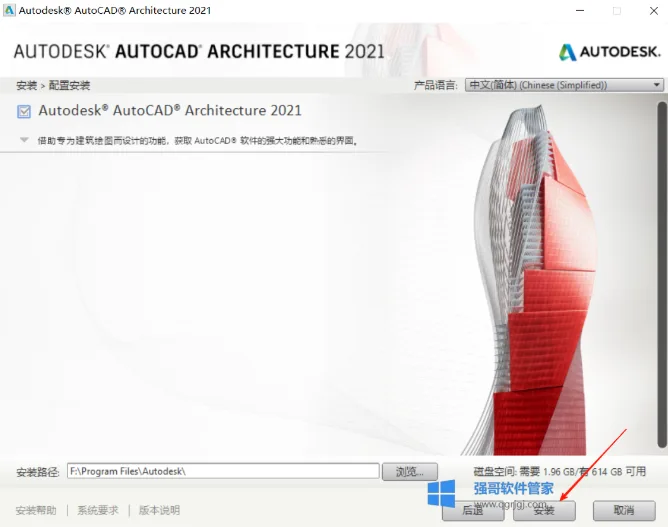Viewport: 668px width, 527px height.
Task: Click the 安装 install button
Action: pyautogui.click(x=544, y=510)
